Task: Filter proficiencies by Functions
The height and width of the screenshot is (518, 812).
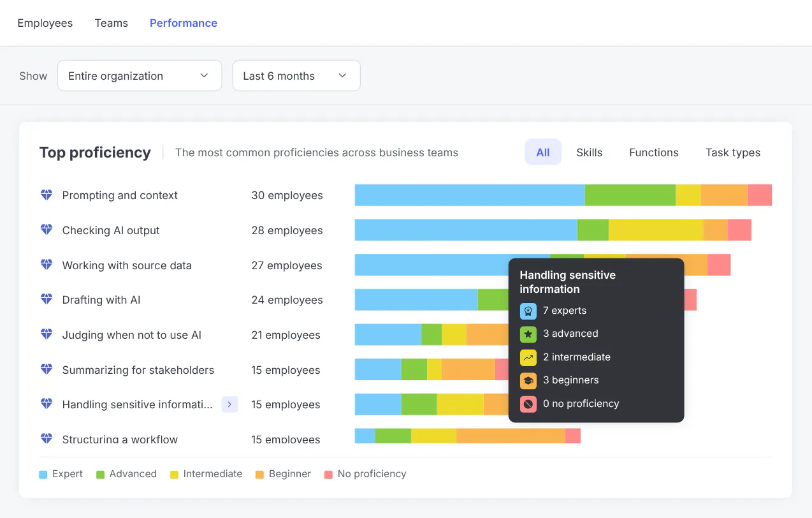Action: pos(654,152)
